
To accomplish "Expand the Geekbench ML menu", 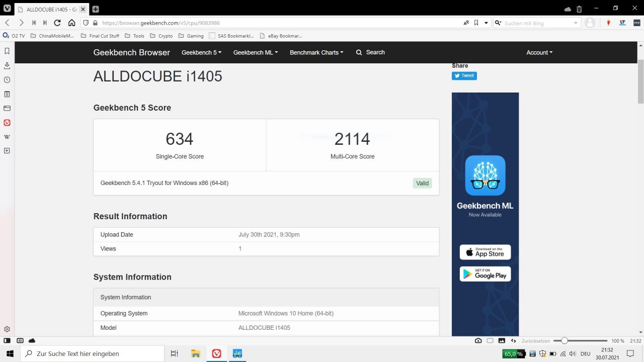I will tap(256, 52).
